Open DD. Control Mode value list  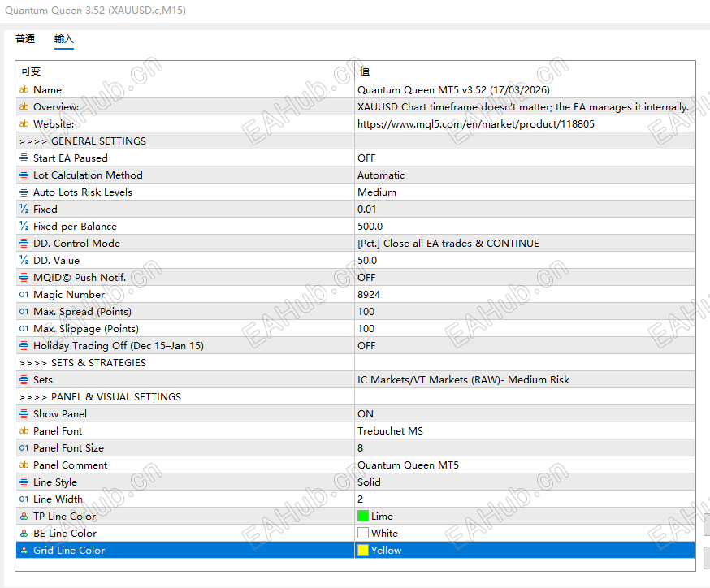(x=525, y=243)
